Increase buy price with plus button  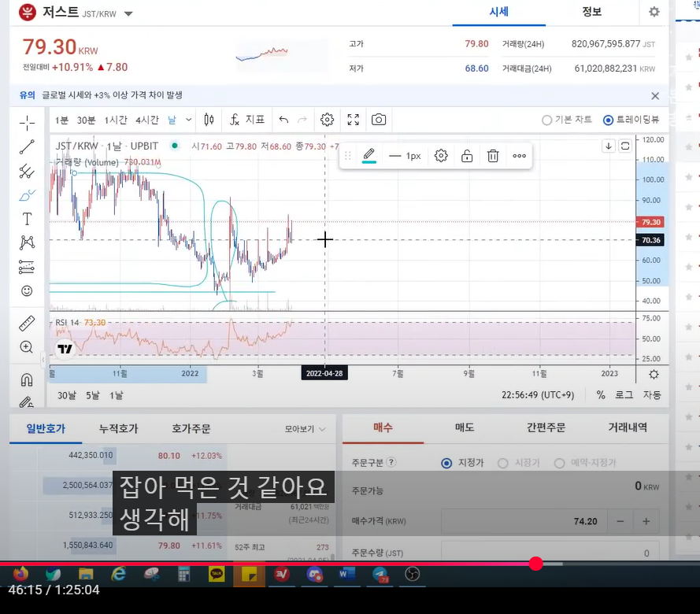coord(646,521)
